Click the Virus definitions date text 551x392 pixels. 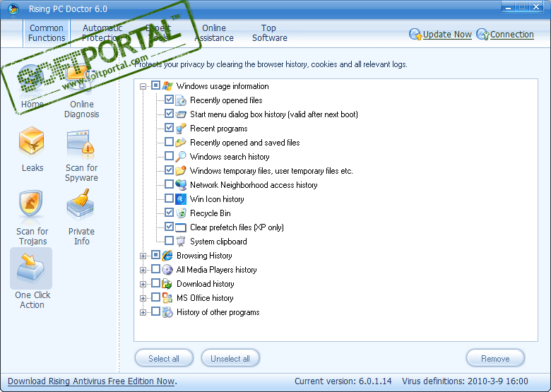click(x=465, y=381)
